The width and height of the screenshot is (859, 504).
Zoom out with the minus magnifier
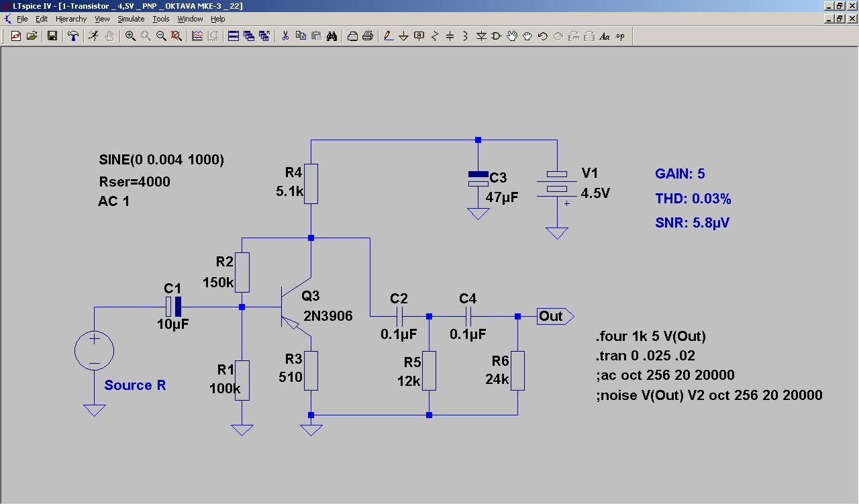tap(161, 36)
